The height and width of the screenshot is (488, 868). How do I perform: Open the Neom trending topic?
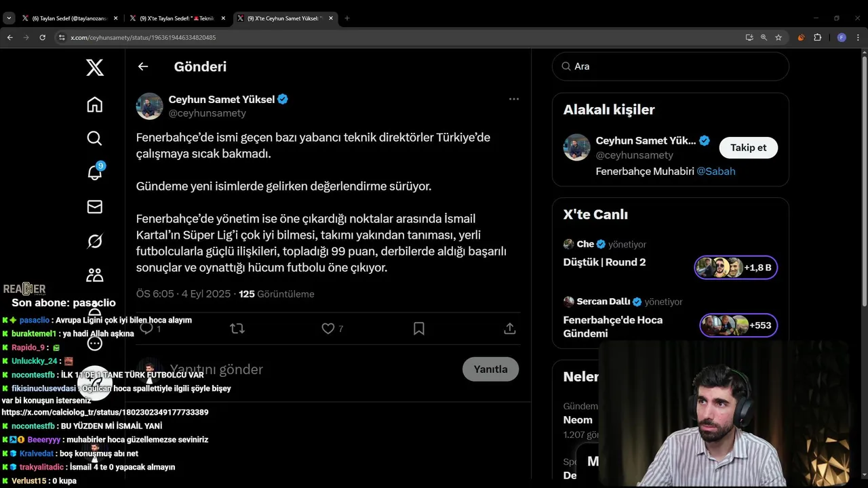(578, 420)
